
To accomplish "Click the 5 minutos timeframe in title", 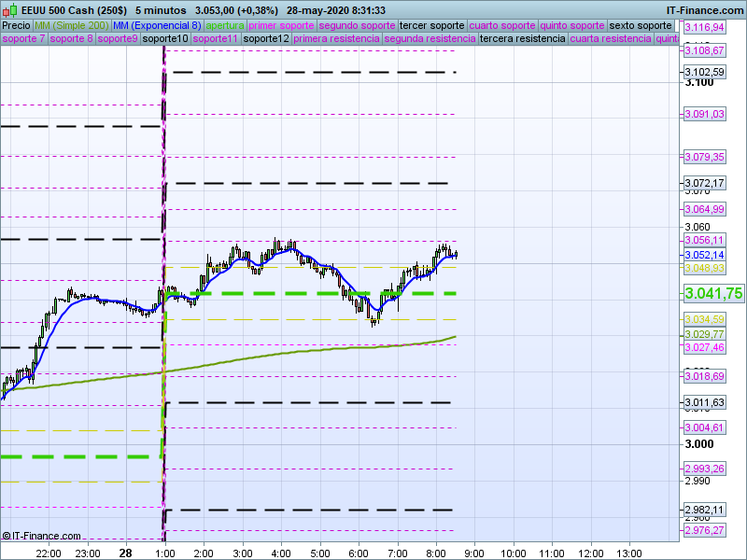I will 160,9.
